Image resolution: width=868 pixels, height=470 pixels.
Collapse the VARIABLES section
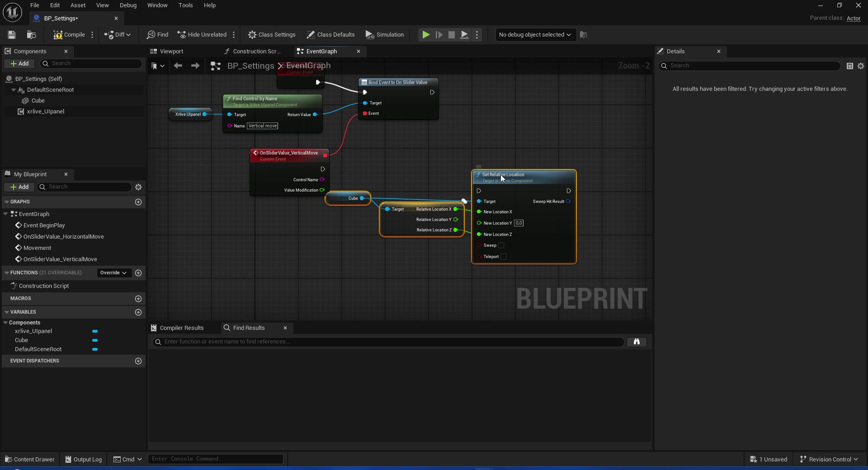pyautogui.click(x=7, y=312)
